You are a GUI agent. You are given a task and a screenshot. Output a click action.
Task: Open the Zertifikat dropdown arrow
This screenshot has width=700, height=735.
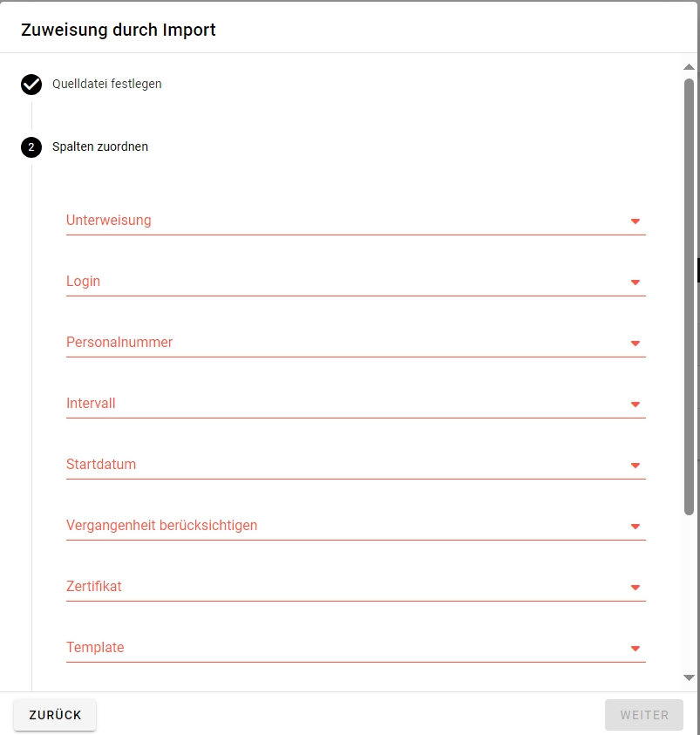635,588
